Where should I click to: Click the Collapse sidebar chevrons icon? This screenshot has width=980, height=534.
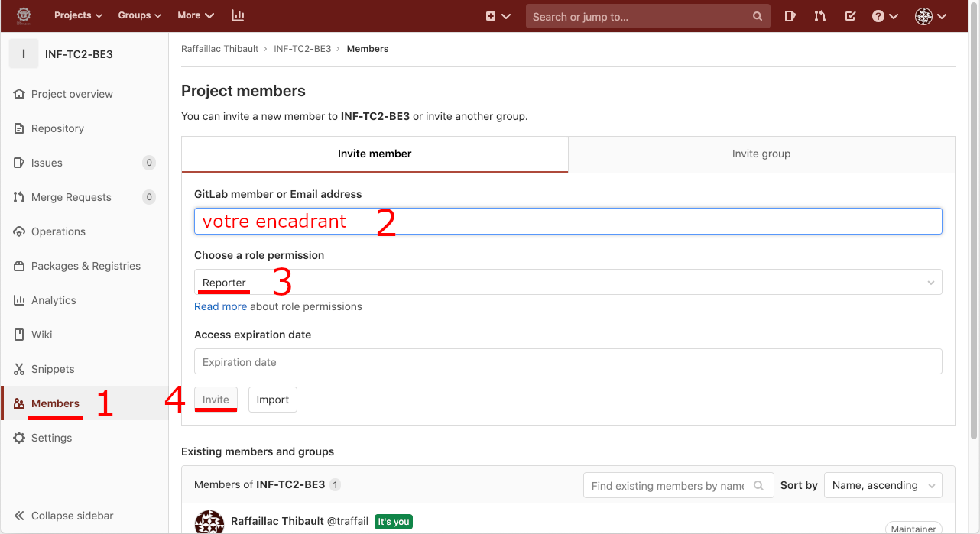[x=19, y=516]
